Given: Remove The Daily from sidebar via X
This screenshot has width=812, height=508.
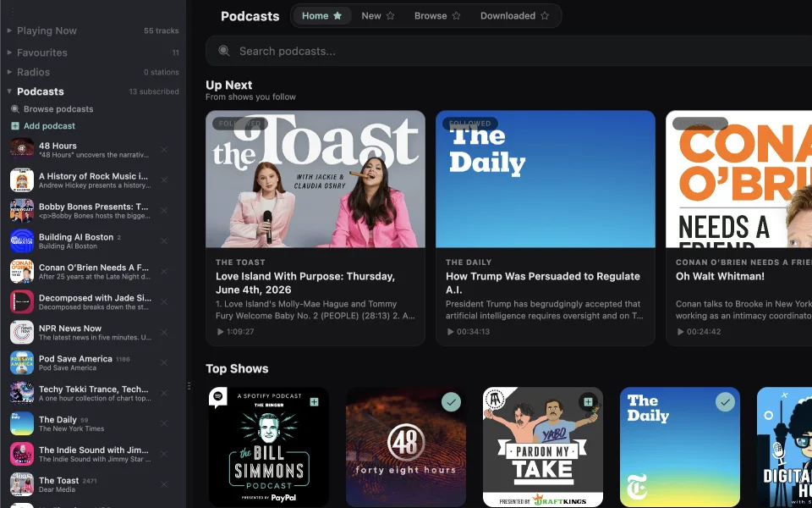Looking at the screenshot, I should pos(164,423).
